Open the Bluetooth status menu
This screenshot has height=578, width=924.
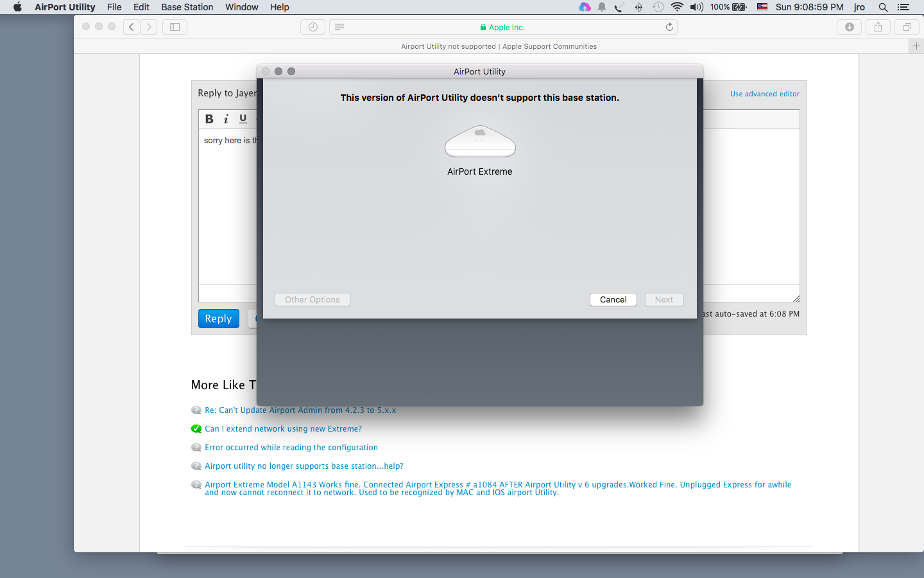pos(638,7)
